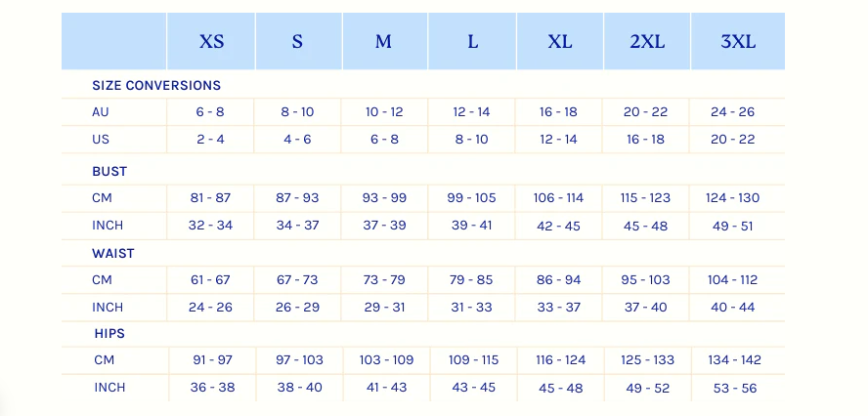Click the AU row label

click(101, 112)
